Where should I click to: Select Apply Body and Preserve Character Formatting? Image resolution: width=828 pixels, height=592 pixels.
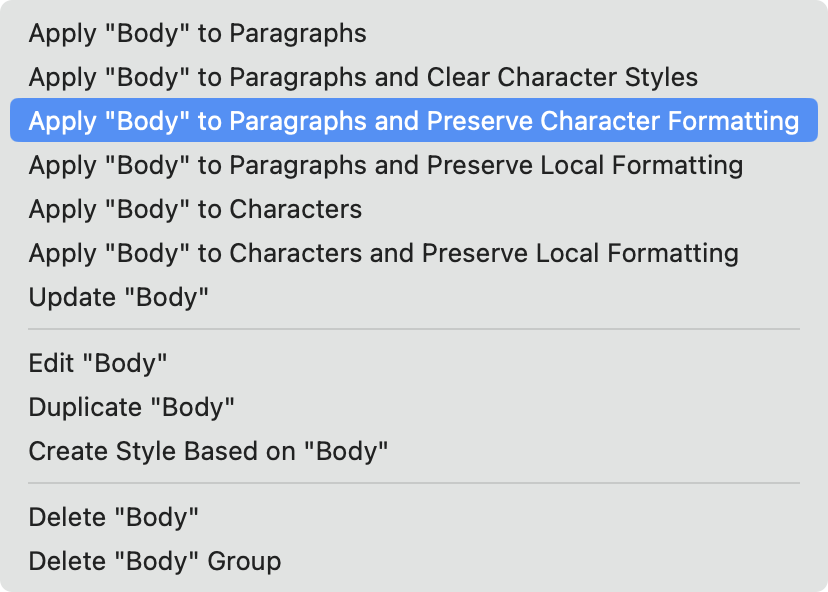pyautogui.click(x=413, y=121)
